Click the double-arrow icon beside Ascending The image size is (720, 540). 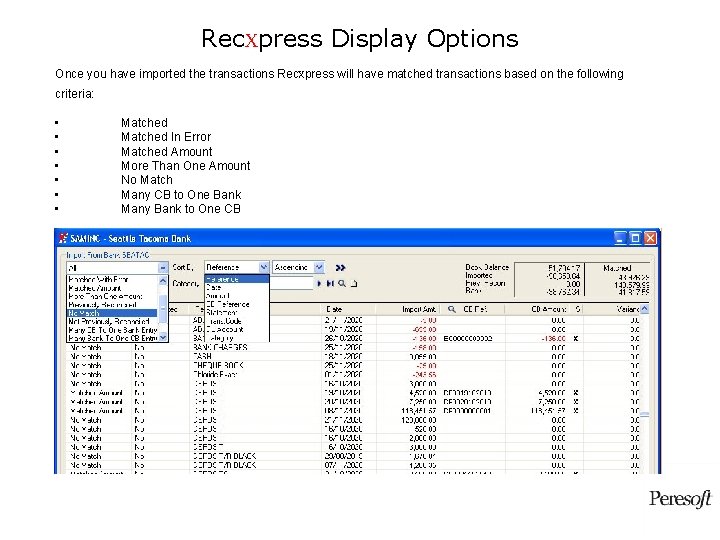(340, 268)
